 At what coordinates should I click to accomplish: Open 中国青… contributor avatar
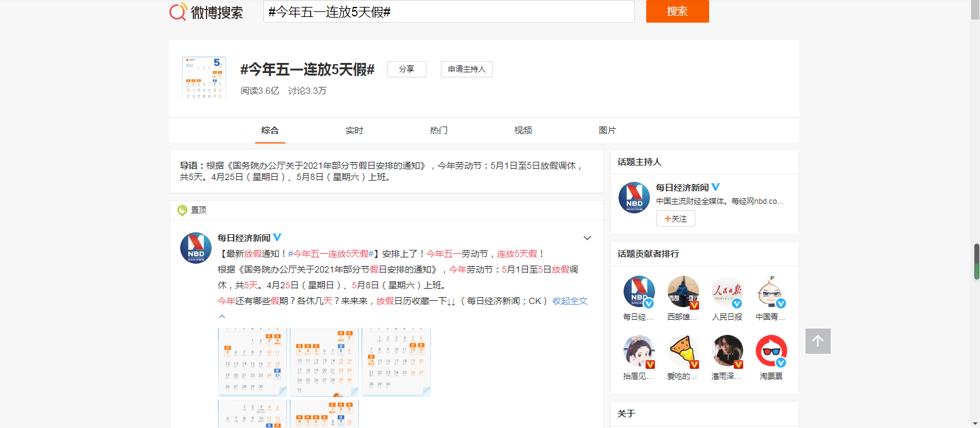(x=771, y=292)
